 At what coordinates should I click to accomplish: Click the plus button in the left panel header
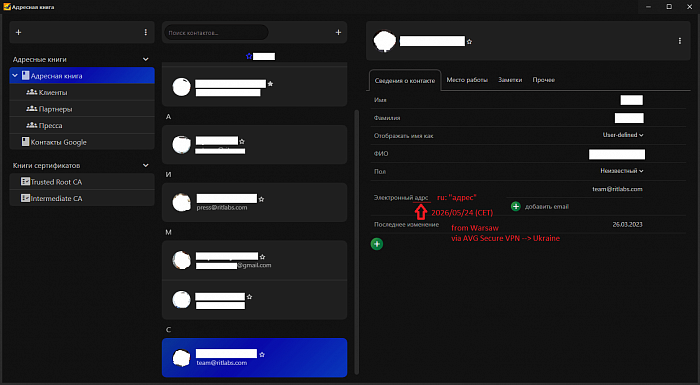click(x=18, y=32)
